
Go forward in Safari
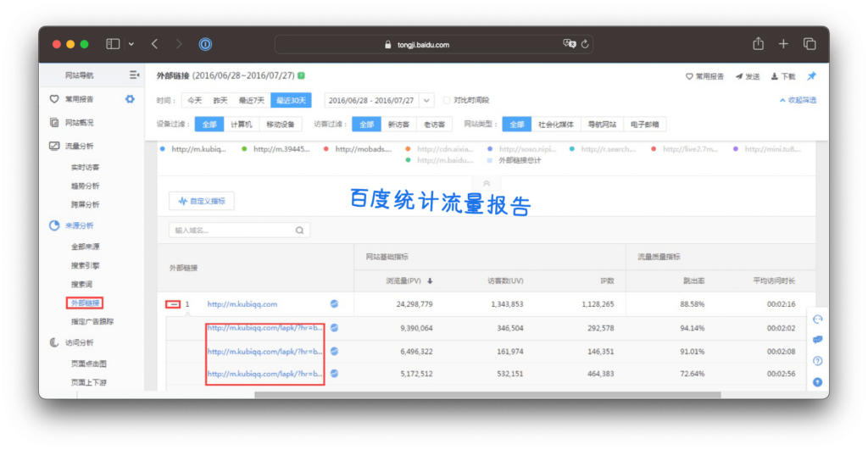(x=178, y=44)
